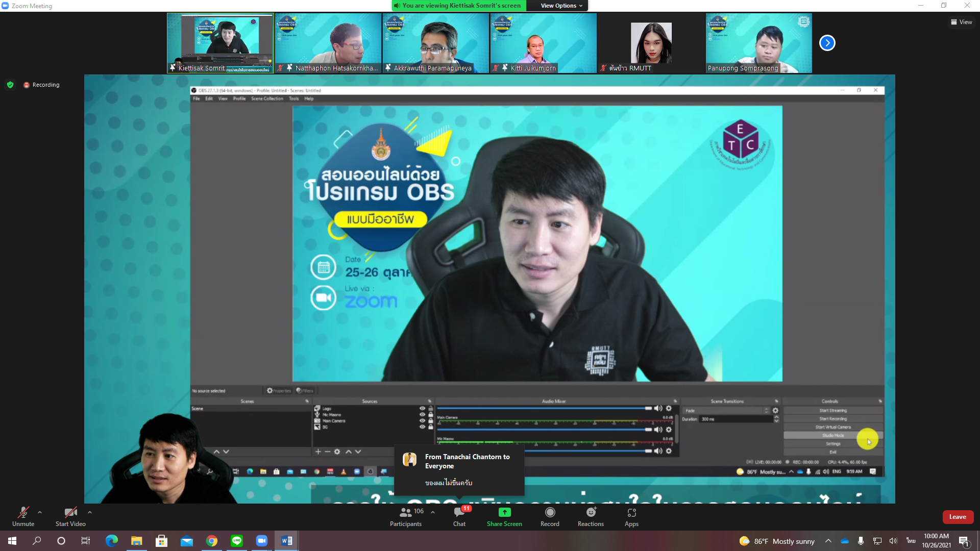980x551 pixels.
Task: Open OBS Edit menu
Action: pyautogui.click(x=209, y=98)
